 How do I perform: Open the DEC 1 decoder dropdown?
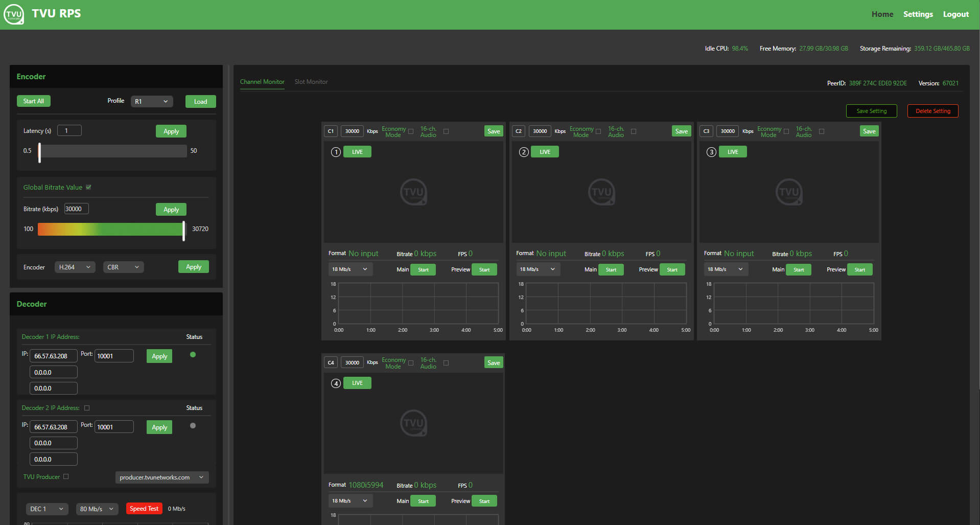point(47,509)
